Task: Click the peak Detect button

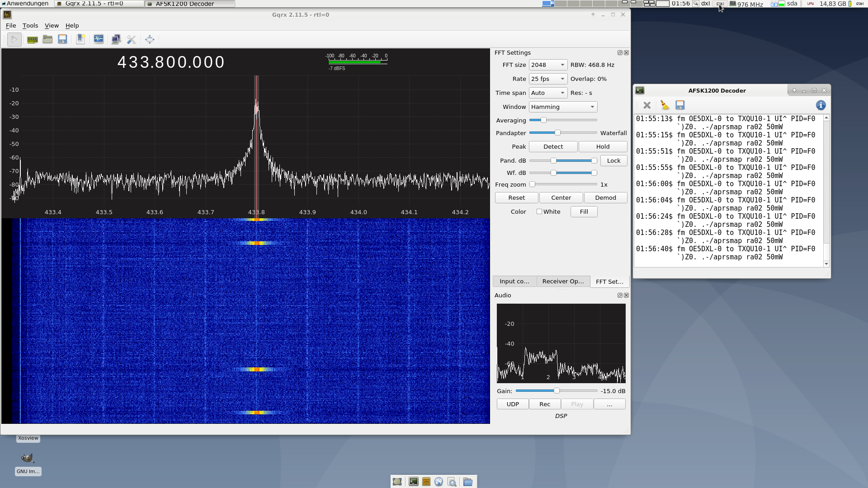Action: (x=553, y=147)
